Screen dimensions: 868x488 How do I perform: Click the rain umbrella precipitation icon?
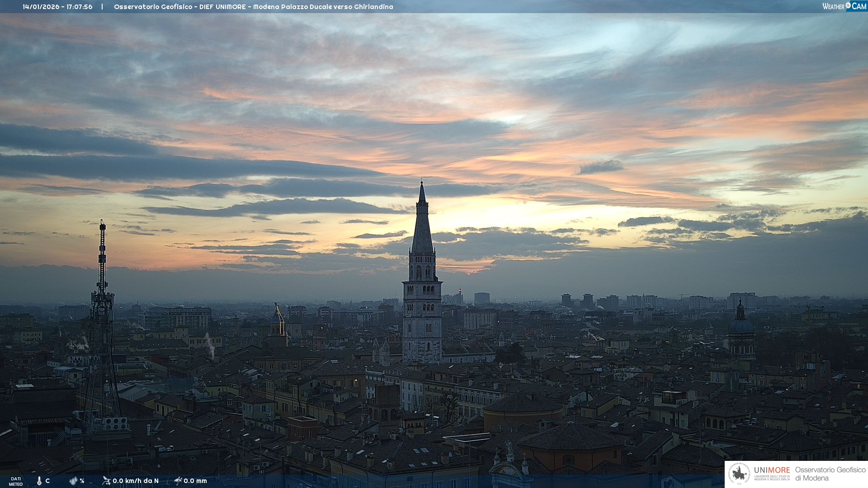178,481
